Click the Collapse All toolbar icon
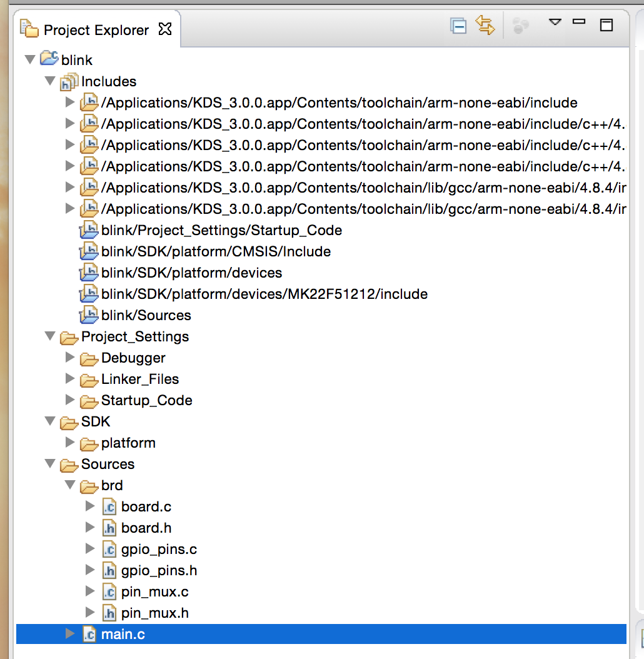Image resolution: width=644 pixels, height=659 pixels. click(458, 26)
